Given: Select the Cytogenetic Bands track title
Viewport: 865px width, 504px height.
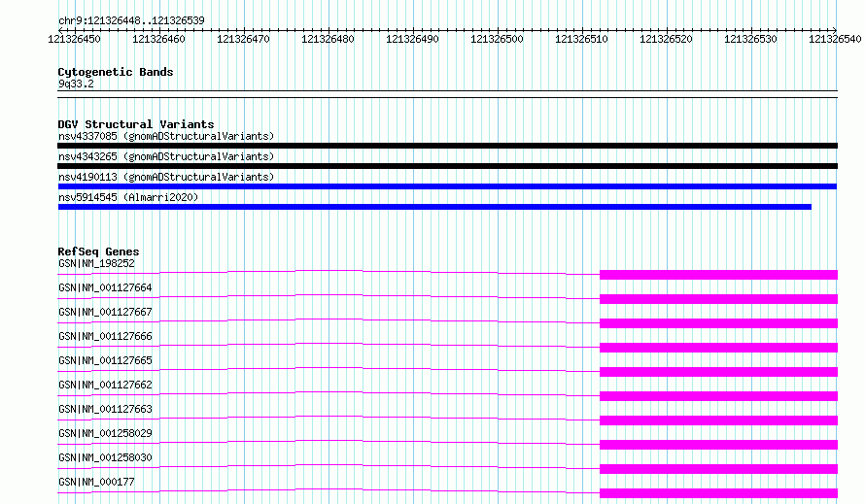Looking at the screenshot, I should 116,72.
